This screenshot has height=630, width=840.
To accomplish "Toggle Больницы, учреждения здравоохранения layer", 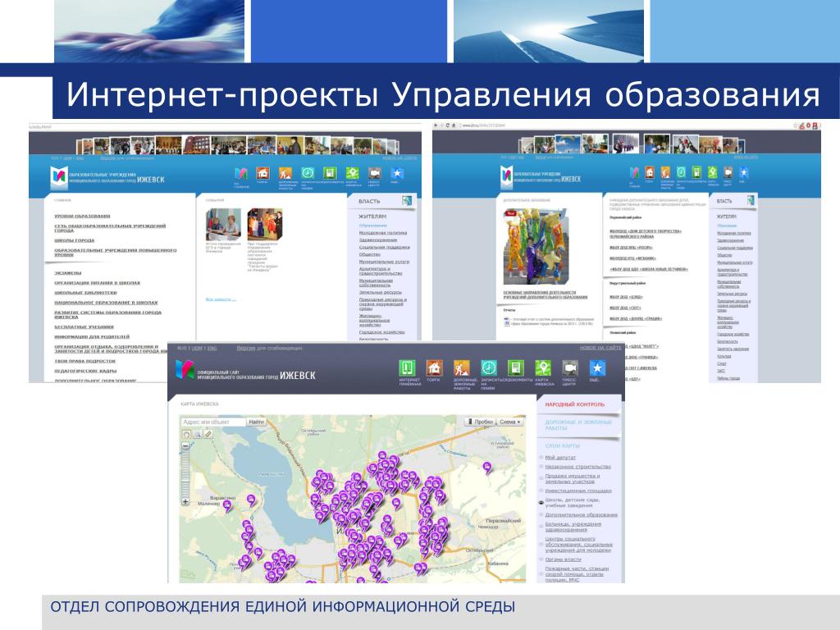I will pos(573,527).
